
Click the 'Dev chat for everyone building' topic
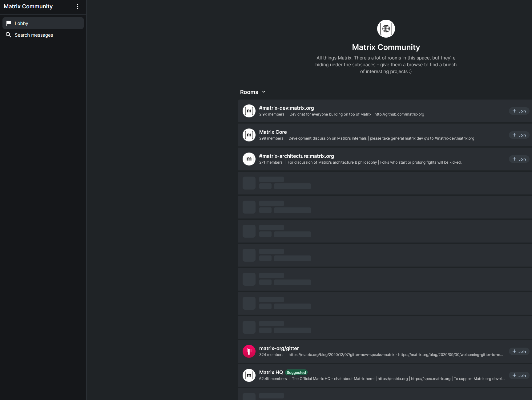tap(357, 114)
